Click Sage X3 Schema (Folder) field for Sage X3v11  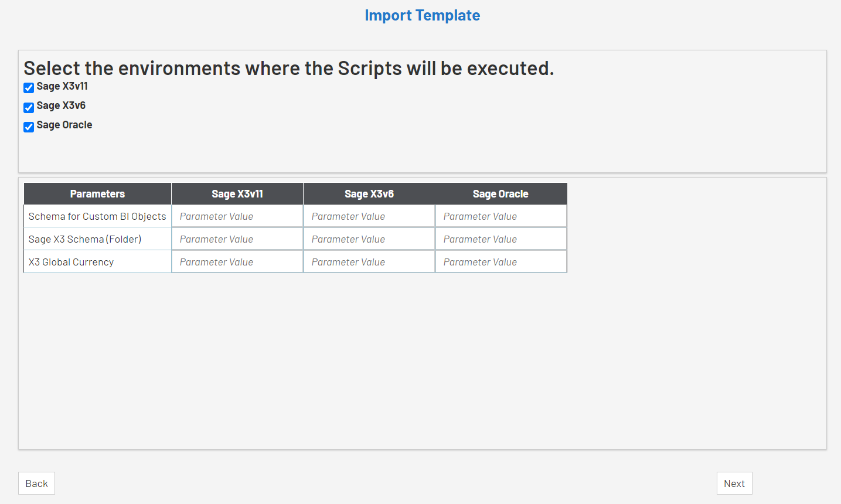pos(237,239)
